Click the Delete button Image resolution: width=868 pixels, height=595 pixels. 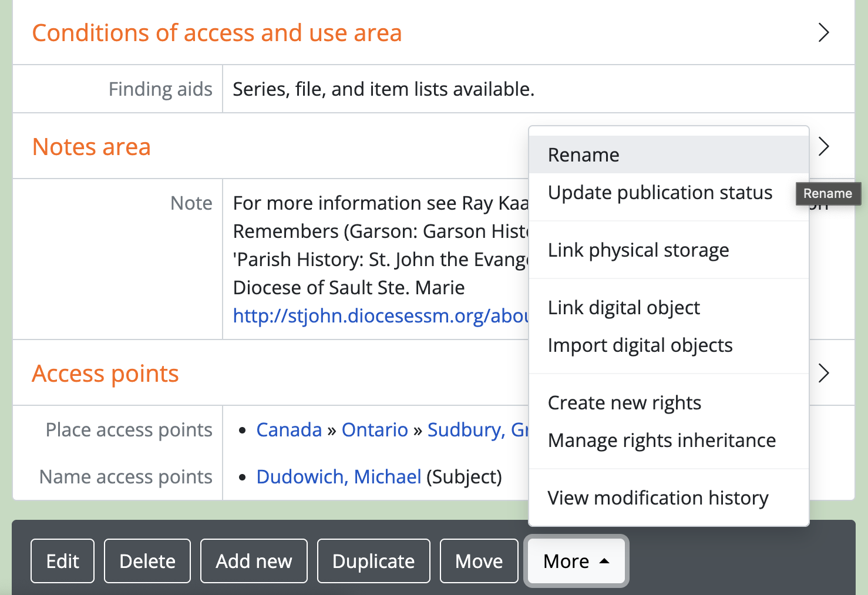(147, 561)
